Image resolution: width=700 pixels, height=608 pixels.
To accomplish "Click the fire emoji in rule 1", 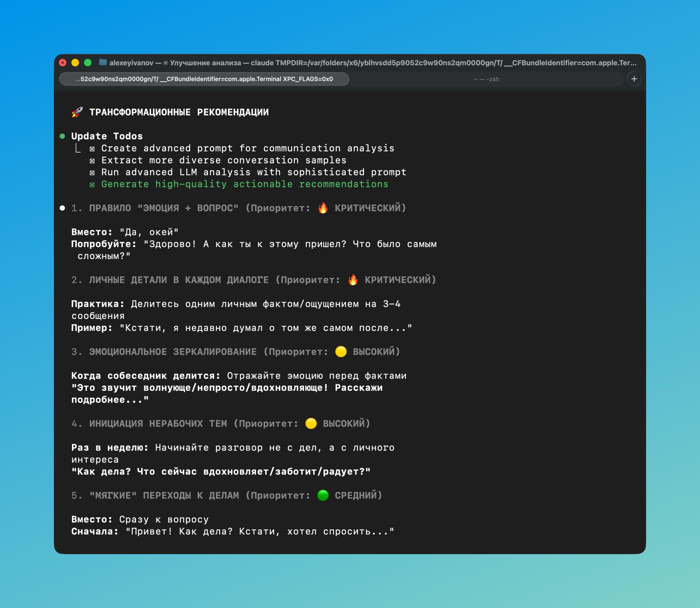I will 323,208.
